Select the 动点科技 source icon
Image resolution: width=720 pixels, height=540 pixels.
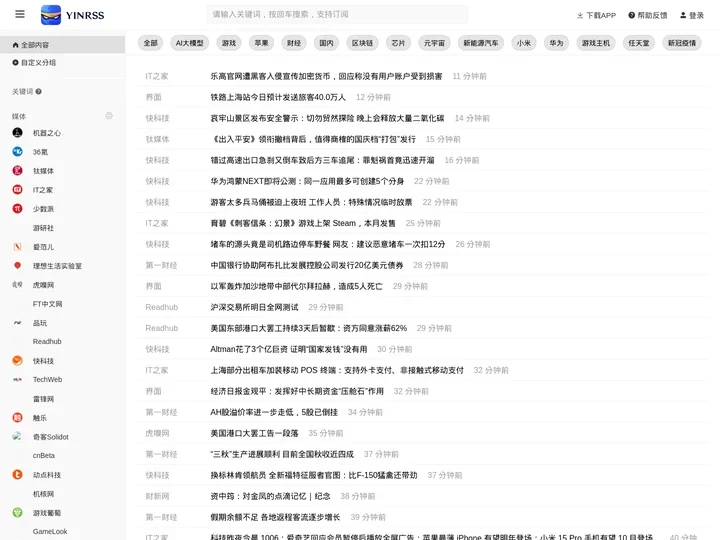click(17, 474)
